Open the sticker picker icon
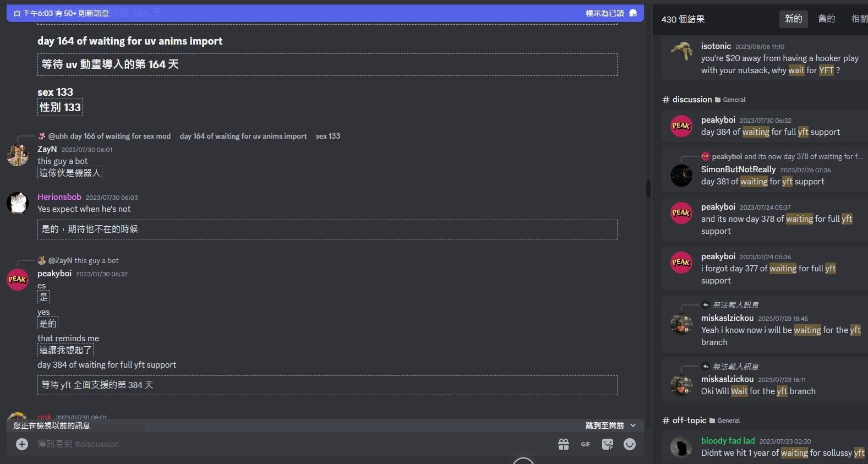This screenshot has width=868, height=464. 608,444
